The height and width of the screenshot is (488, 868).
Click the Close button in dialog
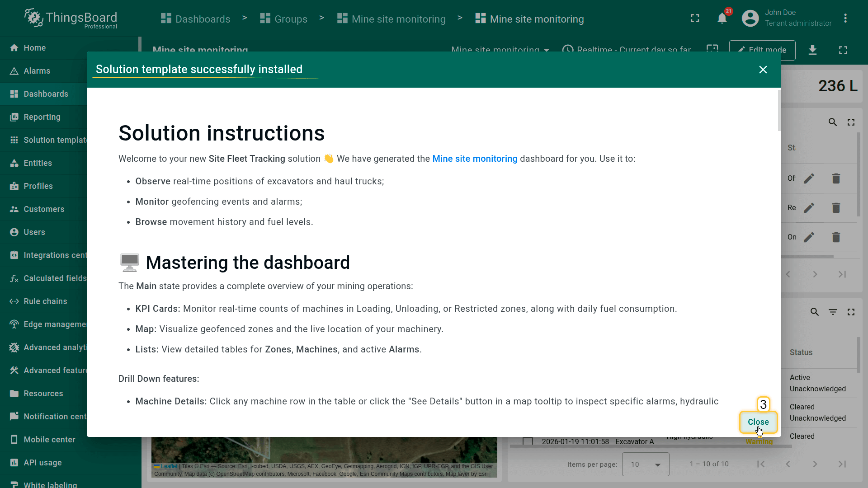coord(758,422)
